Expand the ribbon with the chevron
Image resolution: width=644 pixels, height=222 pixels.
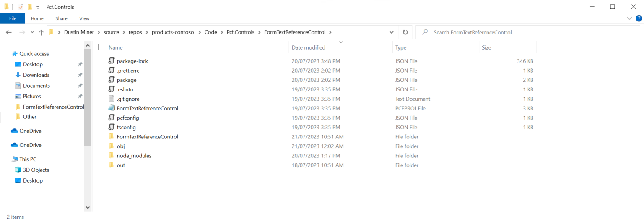[629, 18]
